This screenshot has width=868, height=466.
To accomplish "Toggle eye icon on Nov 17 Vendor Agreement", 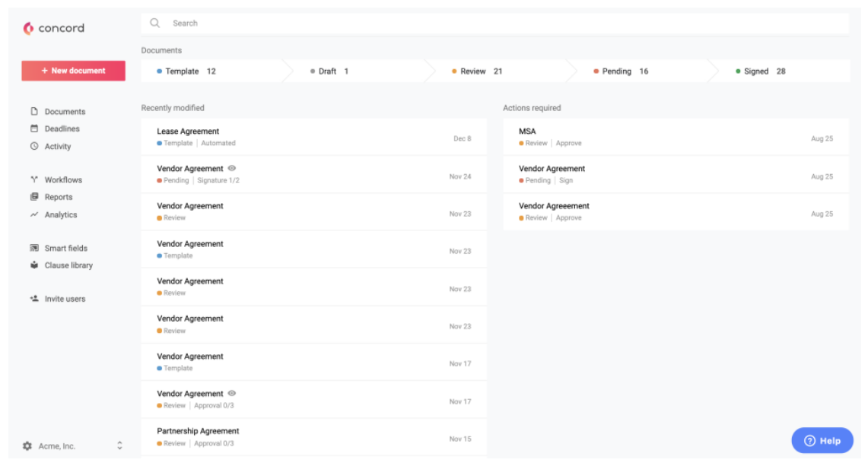I will coord(232,394).
